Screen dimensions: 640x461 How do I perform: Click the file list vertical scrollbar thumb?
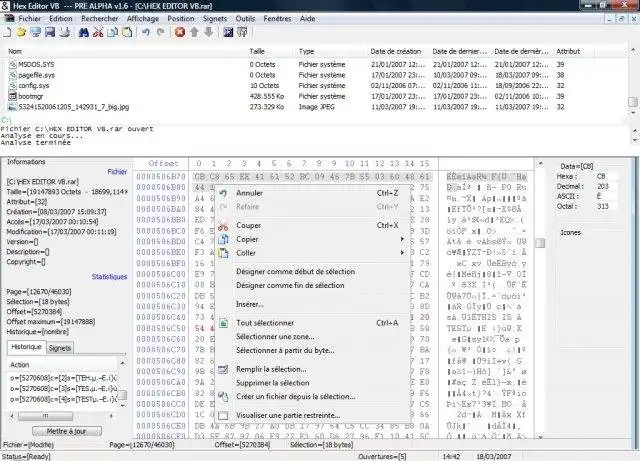(x=633, y=101)
